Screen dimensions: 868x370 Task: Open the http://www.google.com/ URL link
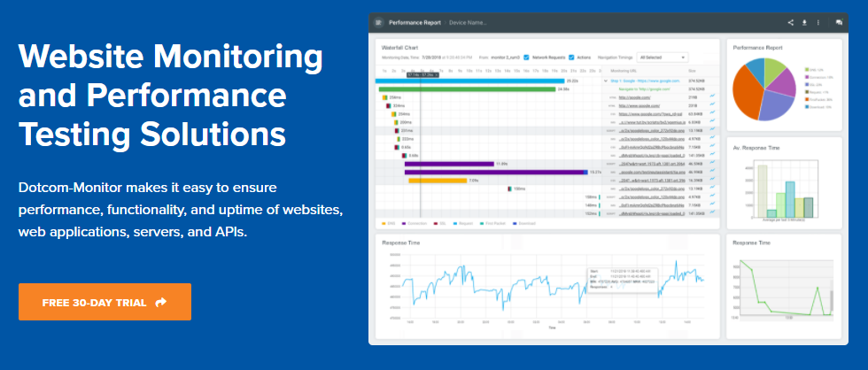(639, 105)
